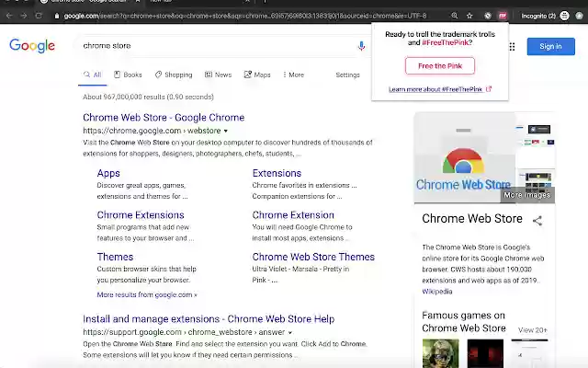Open the Chrome Extension sitelink
This screenshot has height=368, width=588.
[293, 214]
